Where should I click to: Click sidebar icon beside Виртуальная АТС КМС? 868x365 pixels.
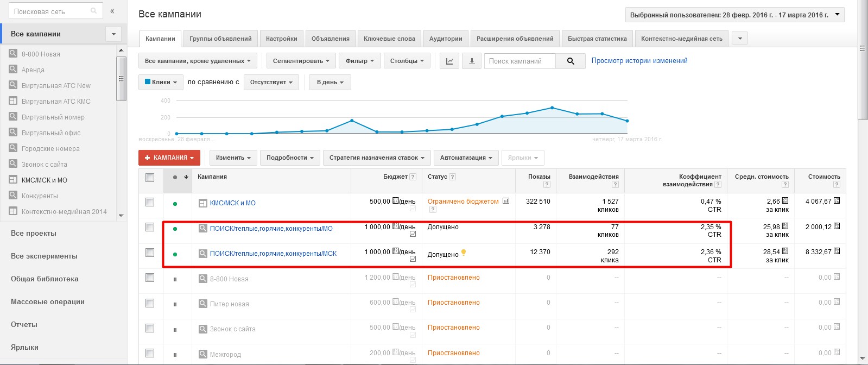point(13,100)
